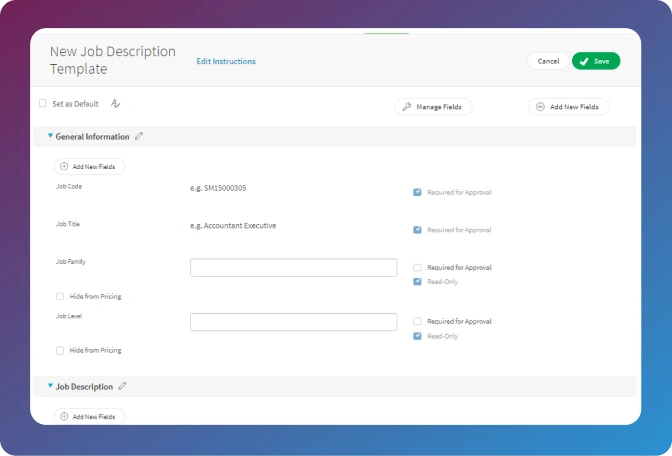Click the Job Code field label
The width and height of the screenshot is (672, 456).
coord(69,186)
